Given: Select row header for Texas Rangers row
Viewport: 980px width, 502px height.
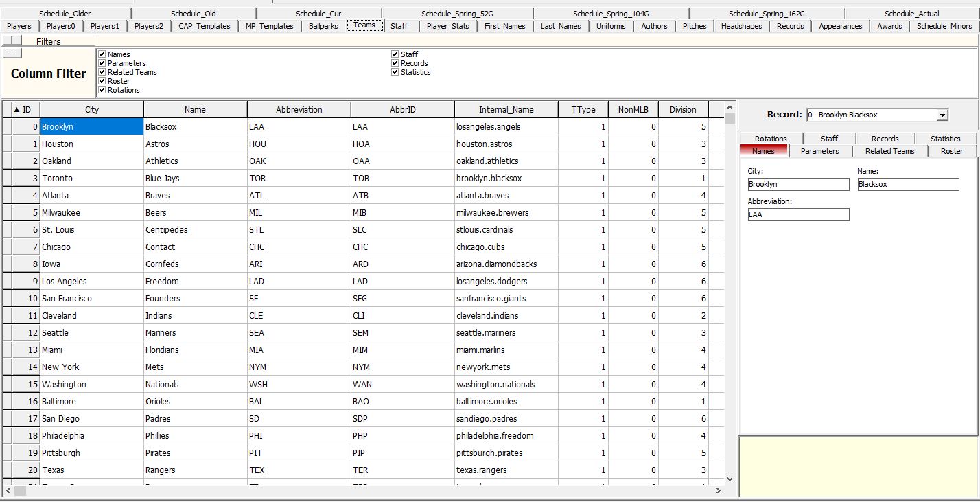Looking at the screenshot, I should [x=7, y=470].
